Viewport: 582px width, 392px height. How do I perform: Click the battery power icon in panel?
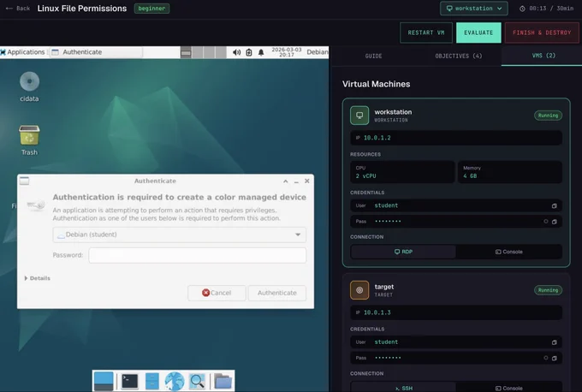point(249,52)
